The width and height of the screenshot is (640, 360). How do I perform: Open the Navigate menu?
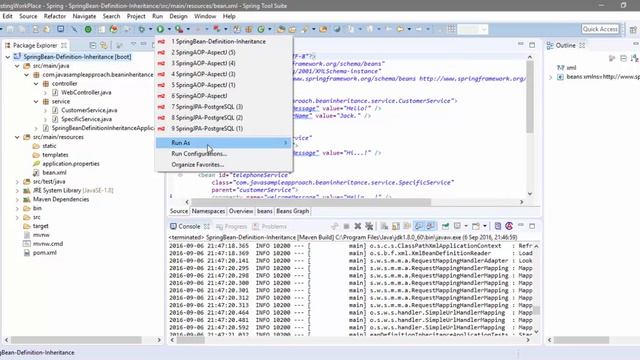click(84, 16)
